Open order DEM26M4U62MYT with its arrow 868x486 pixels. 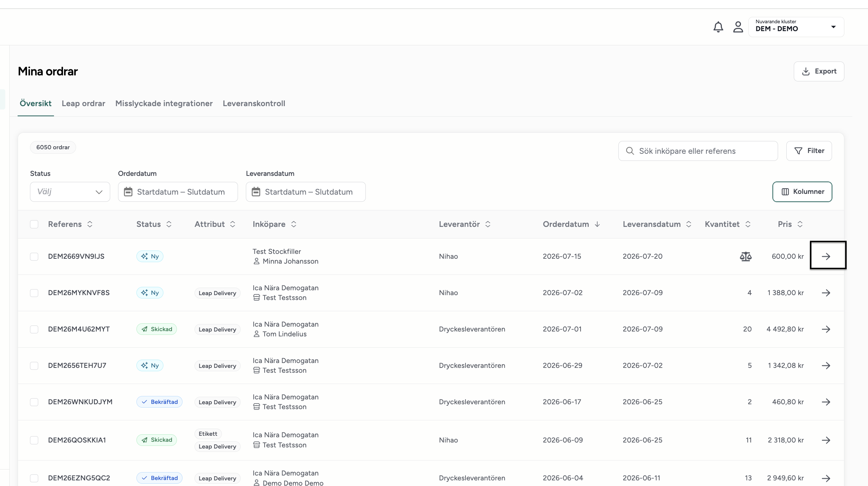pyautogui.click(x=826, y=329)
